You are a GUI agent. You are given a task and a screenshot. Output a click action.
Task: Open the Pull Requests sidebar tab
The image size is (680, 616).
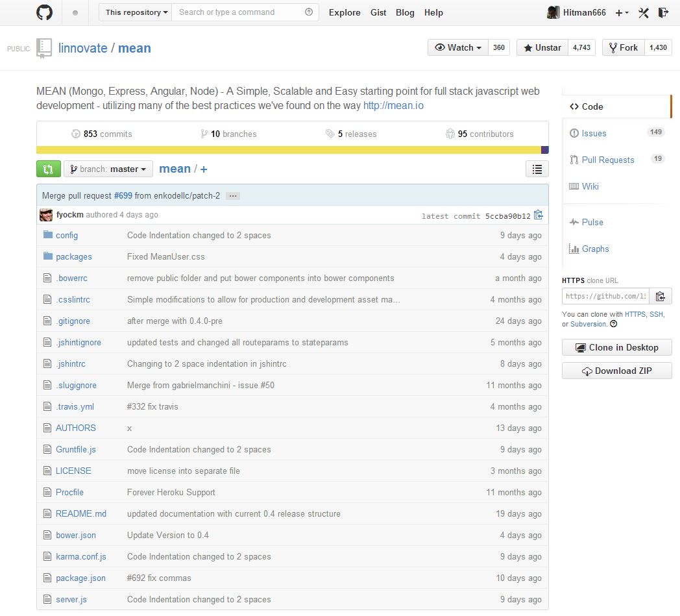pyautogui.click(x=616, y=160)
